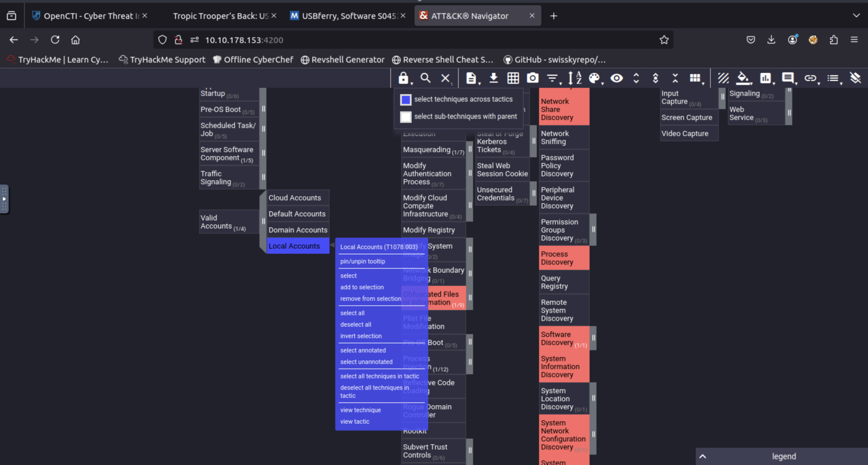Screen dimensions: 868x465
Task: Open the color setup palette icon
Action: tap(594, 78)
